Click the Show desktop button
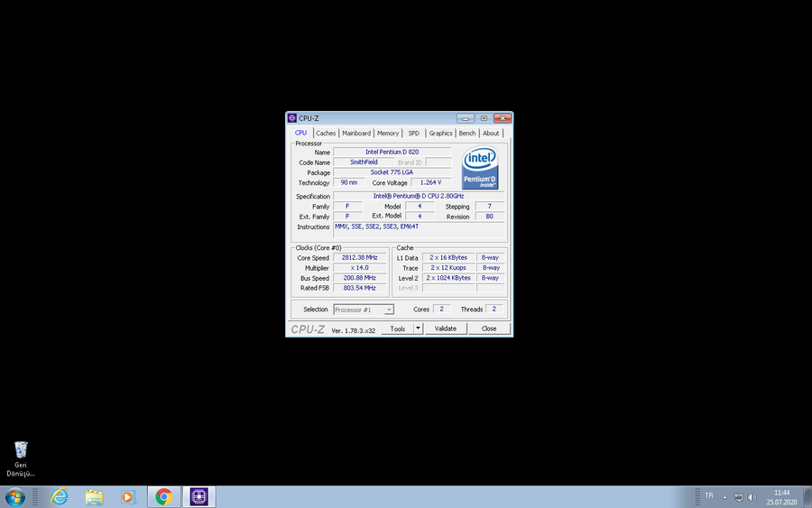 [x=807, y=497]
